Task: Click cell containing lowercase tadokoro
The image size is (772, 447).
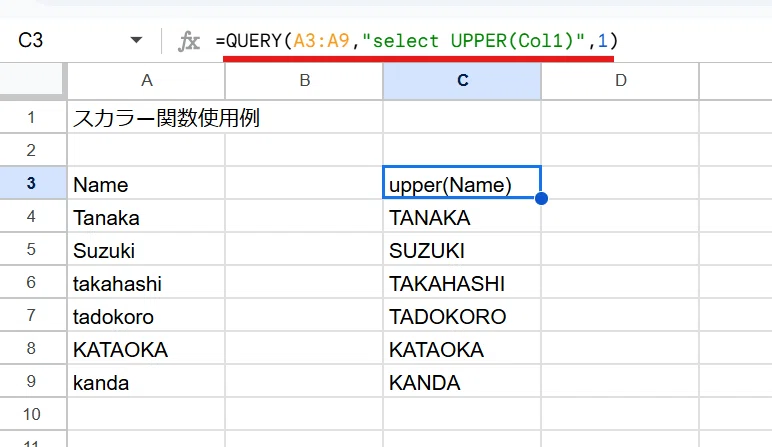Action: pyautogui.click(x=146, y=315)
